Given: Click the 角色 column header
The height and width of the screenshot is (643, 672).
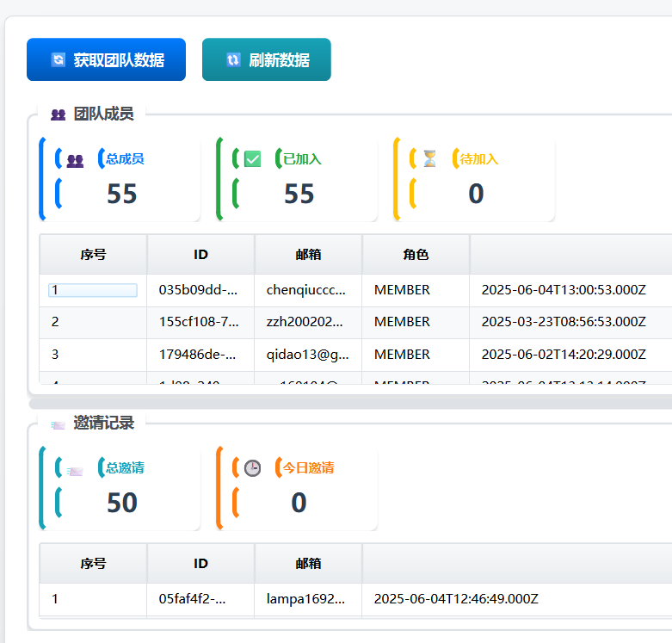Looking at the screenshot, I should click(416, 255).
